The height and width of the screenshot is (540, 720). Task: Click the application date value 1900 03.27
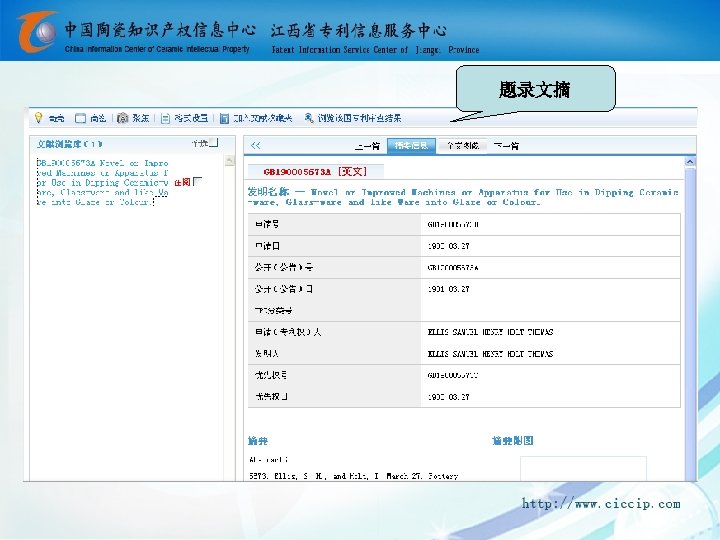(449, 246)
